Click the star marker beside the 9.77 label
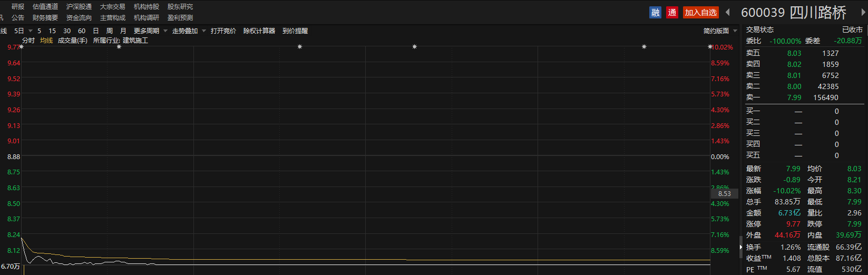Image resolution: width=868 pixels, height=275 pixels. pyautogui.click(x=22, y=47)
